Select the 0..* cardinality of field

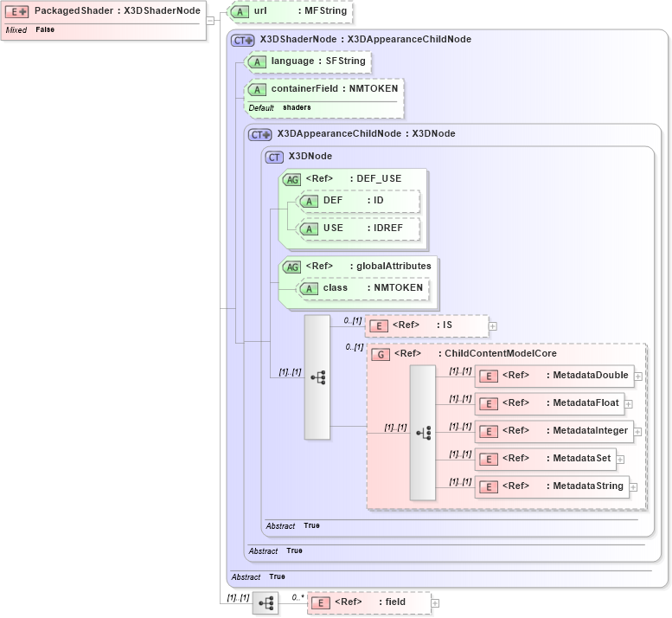(x=298, y=597)
